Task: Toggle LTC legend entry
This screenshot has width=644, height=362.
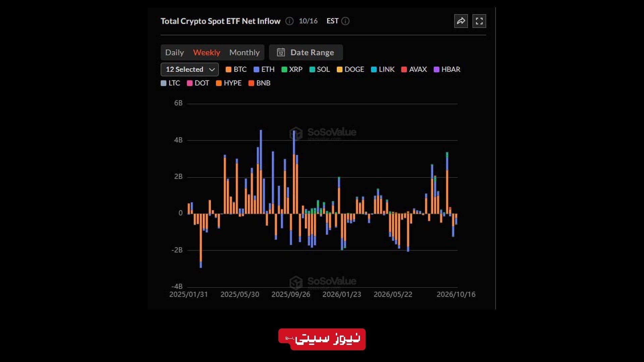Action: click(x=170, y=83)
